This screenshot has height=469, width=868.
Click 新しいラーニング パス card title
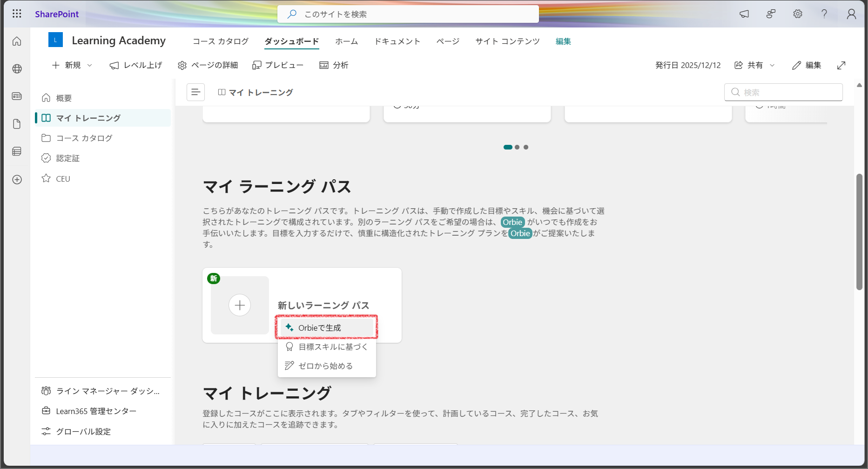323,306
